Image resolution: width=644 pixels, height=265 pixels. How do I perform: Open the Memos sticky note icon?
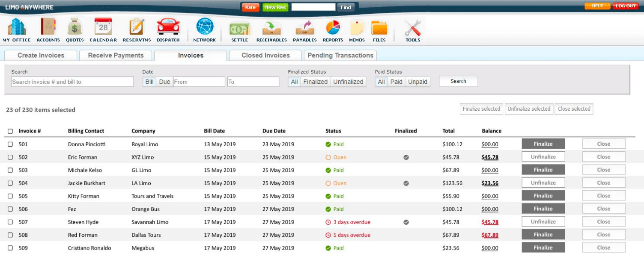click(x=357, y=28)
